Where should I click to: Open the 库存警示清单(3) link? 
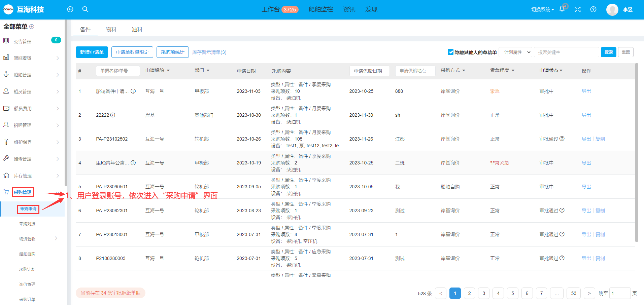(x=209, y=52)
